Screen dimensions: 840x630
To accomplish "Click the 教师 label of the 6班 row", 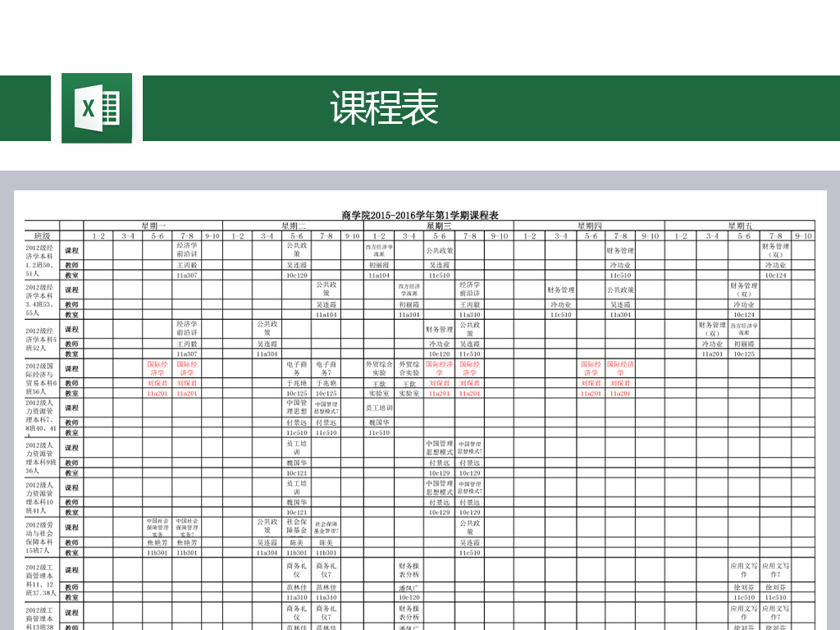I will 72,383.
